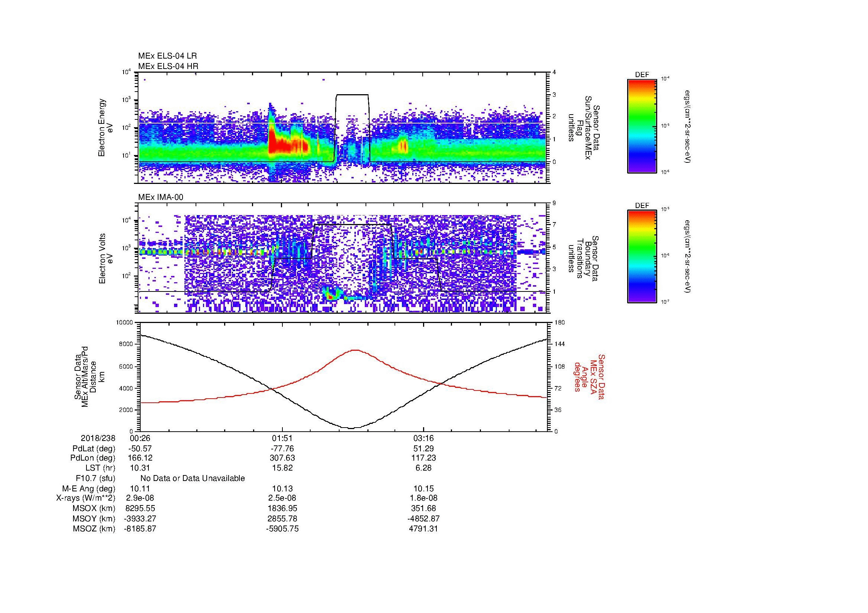Click the top DEF color bar
This screenshot has width=868, height=613.
[642, 126]
